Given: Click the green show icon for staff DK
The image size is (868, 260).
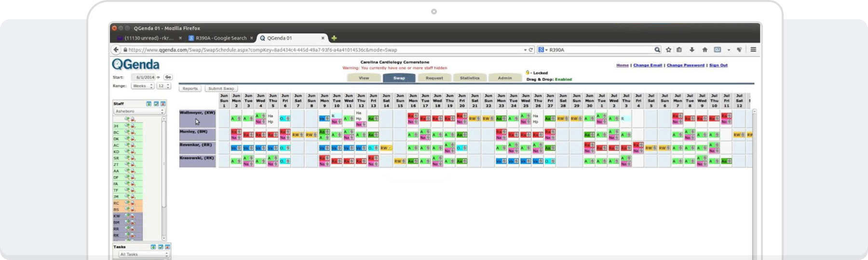Looking at the screenshot, I should tap(127, 138).
